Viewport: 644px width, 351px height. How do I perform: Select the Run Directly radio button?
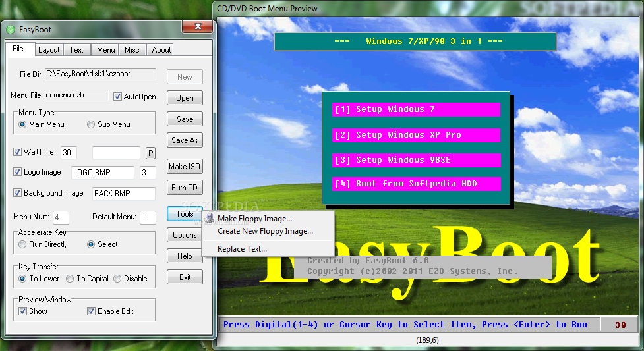[x=22, y=244]
